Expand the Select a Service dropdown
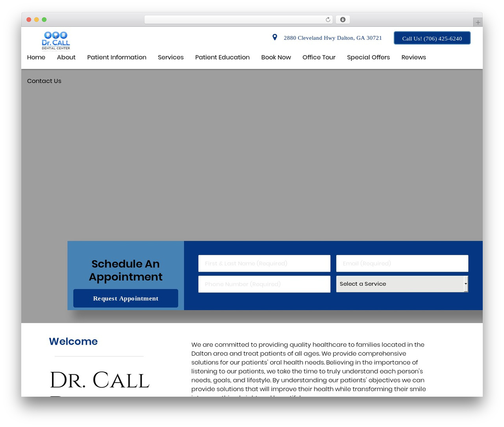The width and height of the screenshot is (504, 427). tap(402, 284)
